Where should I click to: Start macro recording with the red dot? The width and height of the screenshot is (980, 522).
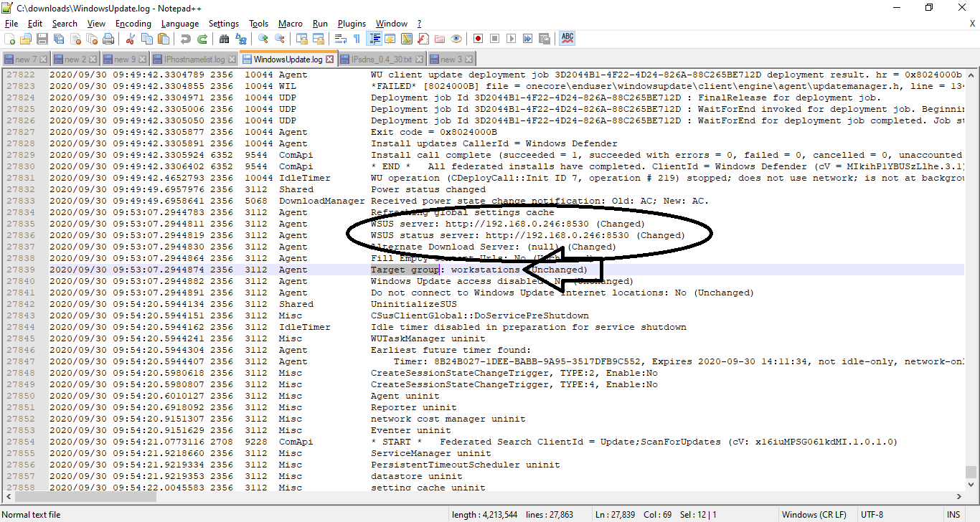[479, 39]
